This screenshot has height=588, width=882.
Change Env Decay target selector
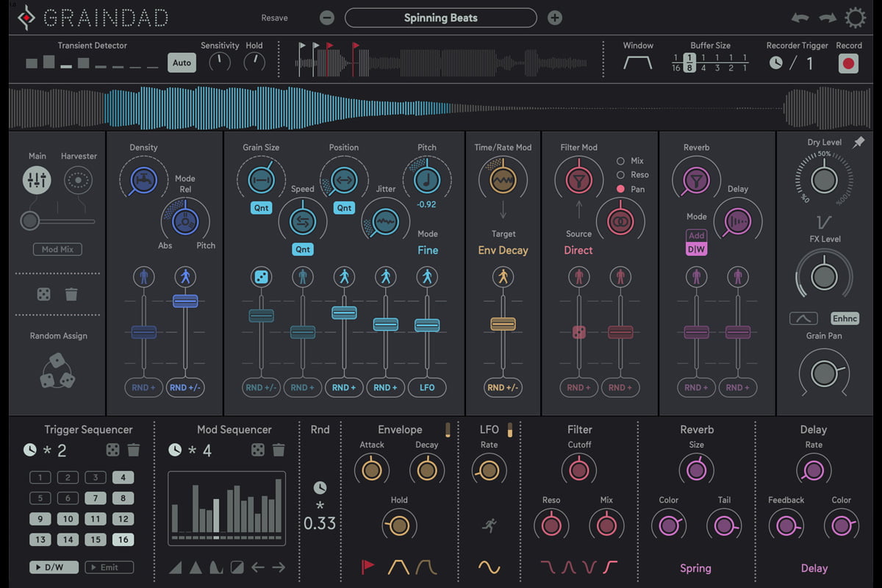pyautogui.click(x=503, y=250)
